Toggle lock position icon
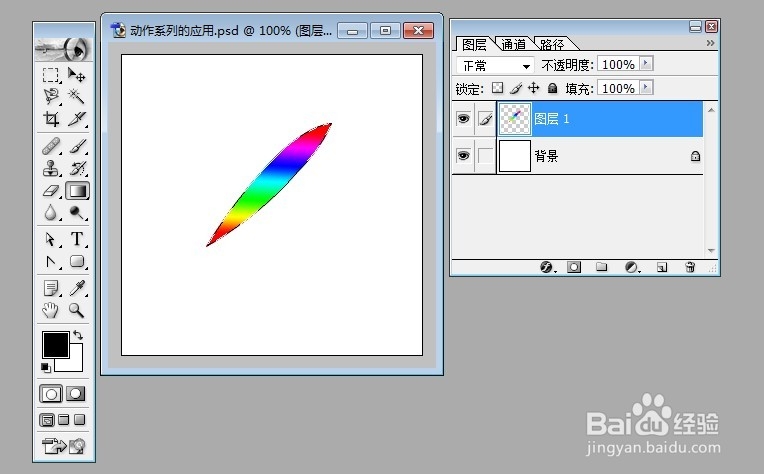764x474 pixels. (x=534, y=88)
